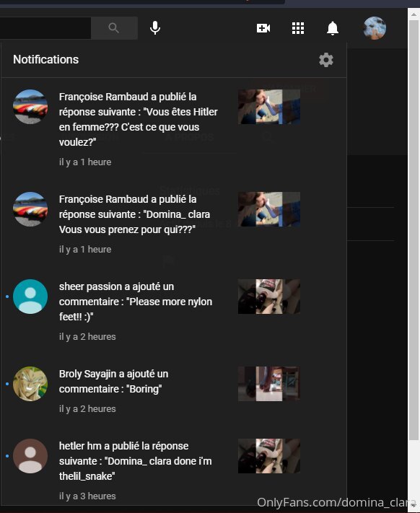Close notifications via the bell icon

point(333,28)
